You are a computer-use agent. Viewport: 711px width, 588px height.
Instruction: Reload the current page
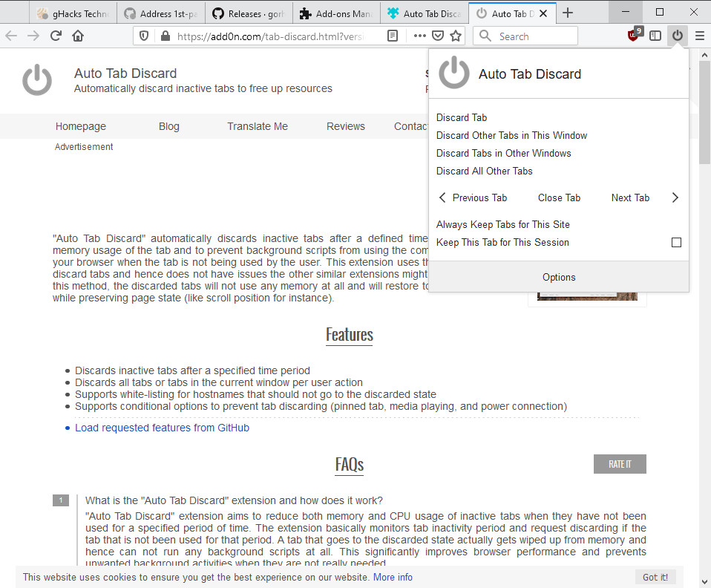(56, 36)
